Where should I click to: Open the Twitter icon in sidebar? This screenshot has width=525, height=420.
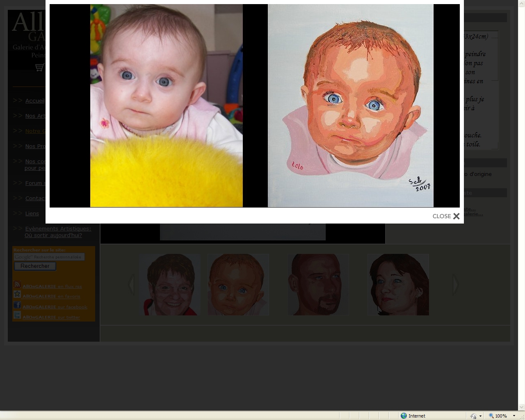pos(17,315)
